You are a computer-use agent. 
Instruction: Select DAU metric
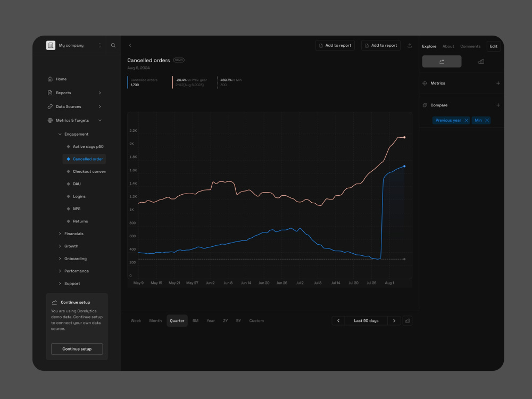pos(73,184)
